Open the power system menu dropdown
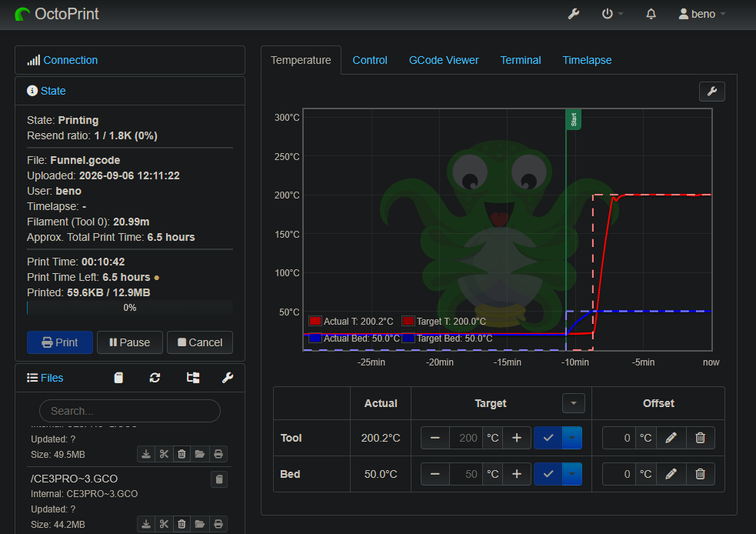Image resolution: width=756 pixels, height=534 pixels. tap(612, 14)
